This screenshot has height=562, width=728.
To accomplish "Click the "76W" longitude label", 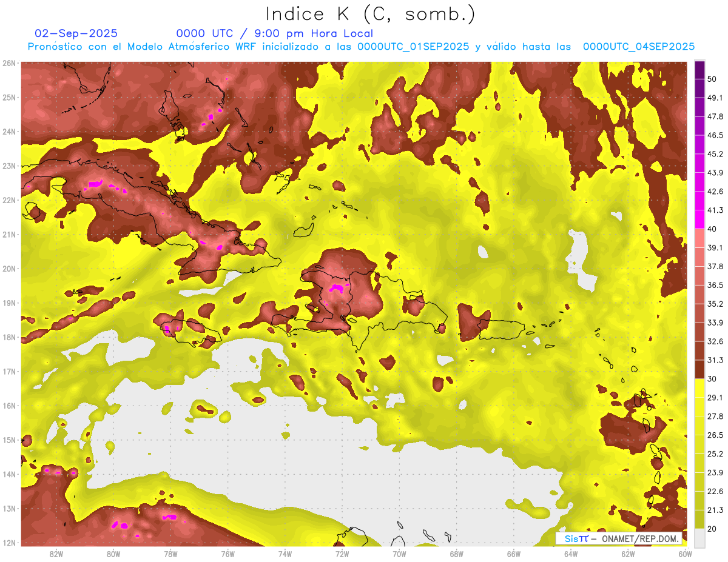I will coord(227,554).
